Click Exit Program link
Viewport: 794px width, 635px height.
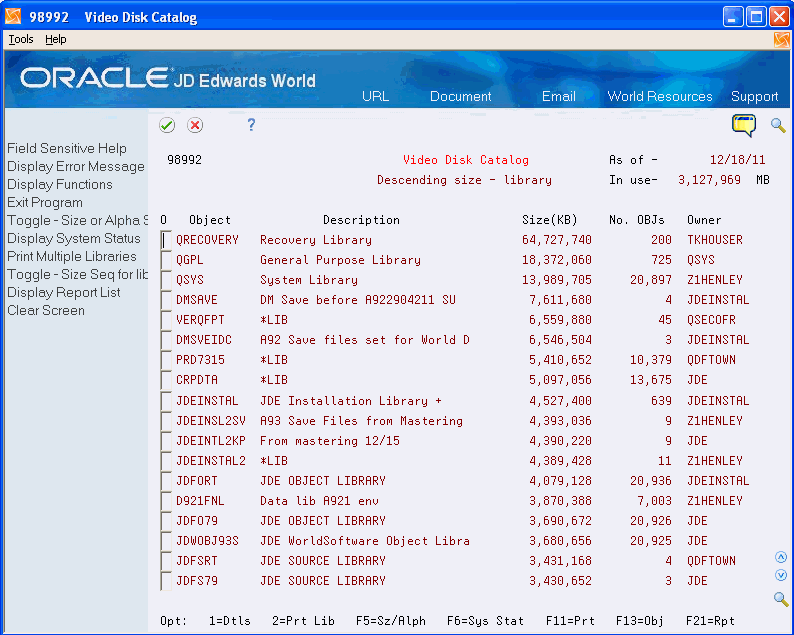(x=45, y=203)
